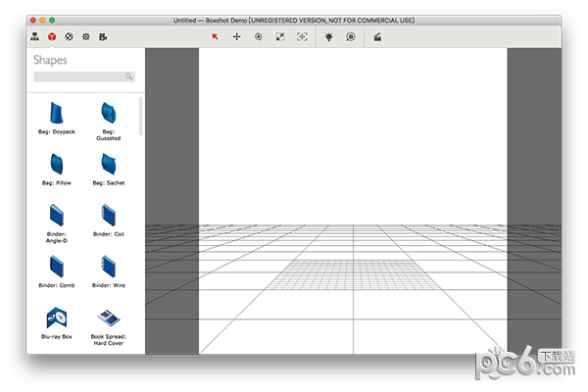Select the scale tool icon

coord(280,37)
